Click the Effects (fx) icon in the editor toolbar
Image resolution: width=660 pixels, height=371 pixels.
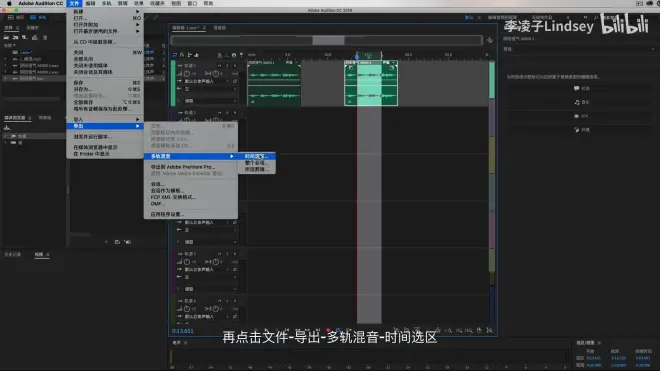point(182,55)
